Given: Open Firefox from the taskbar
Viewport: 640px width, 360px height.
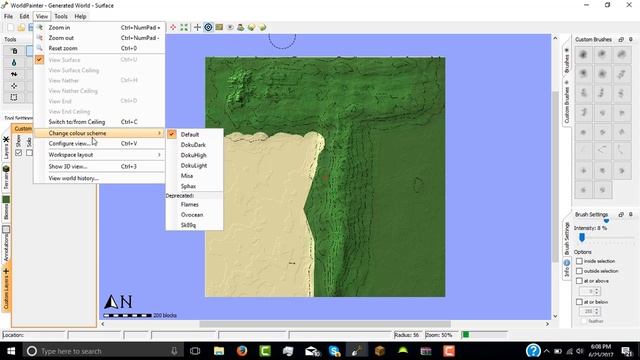Looking at the screenshot, I should click(x=242, y=351).
